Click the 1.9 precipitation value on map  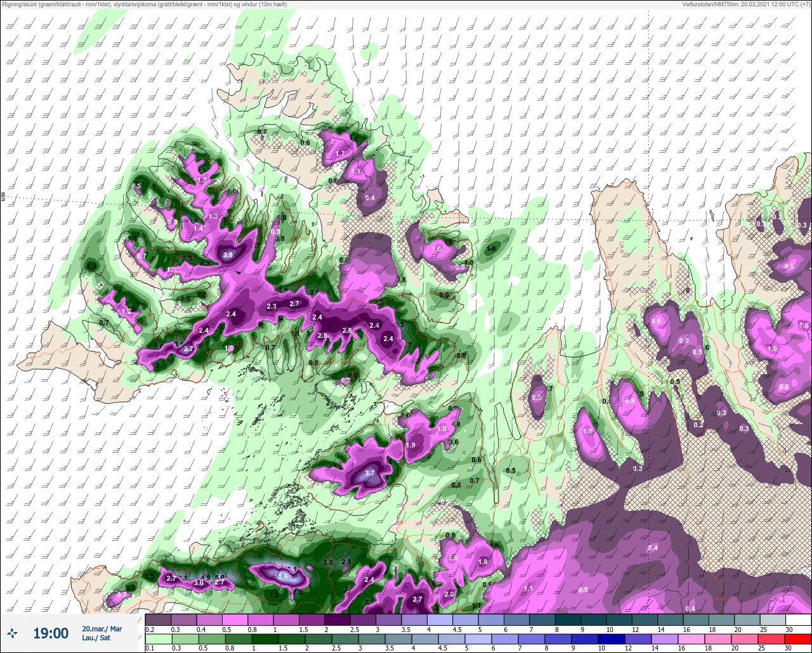(410, 446)
